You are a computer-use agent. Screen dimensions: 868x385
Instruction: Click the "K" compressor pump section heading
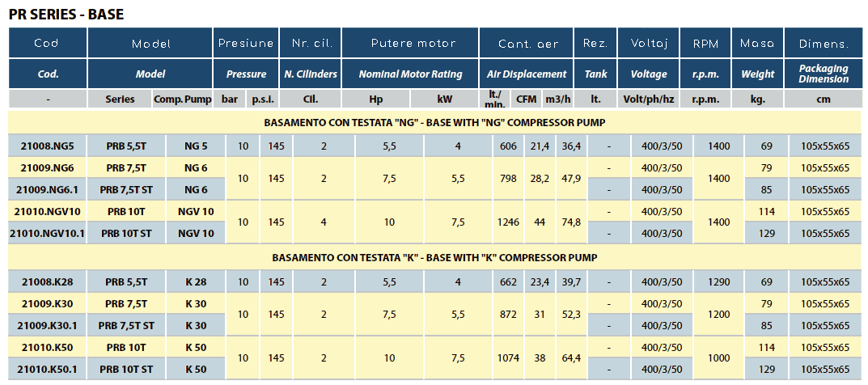click(x=434, y=257)
